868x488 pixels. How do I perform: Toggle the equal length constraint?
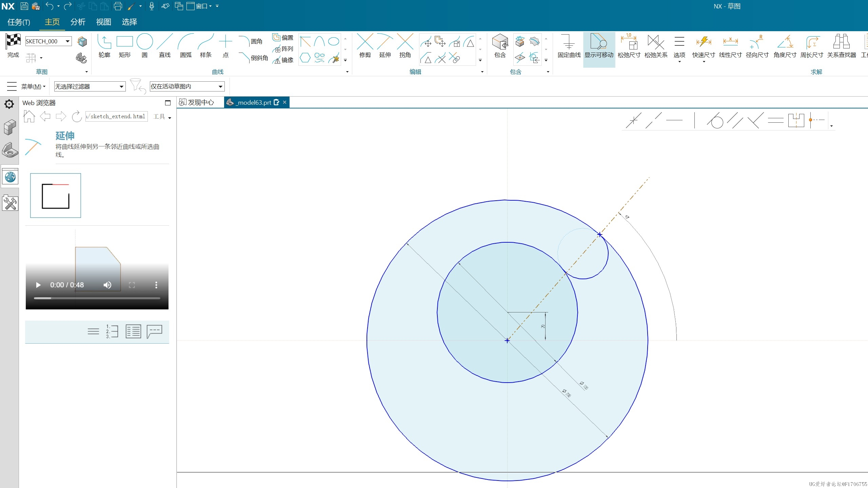pos(775,120)
